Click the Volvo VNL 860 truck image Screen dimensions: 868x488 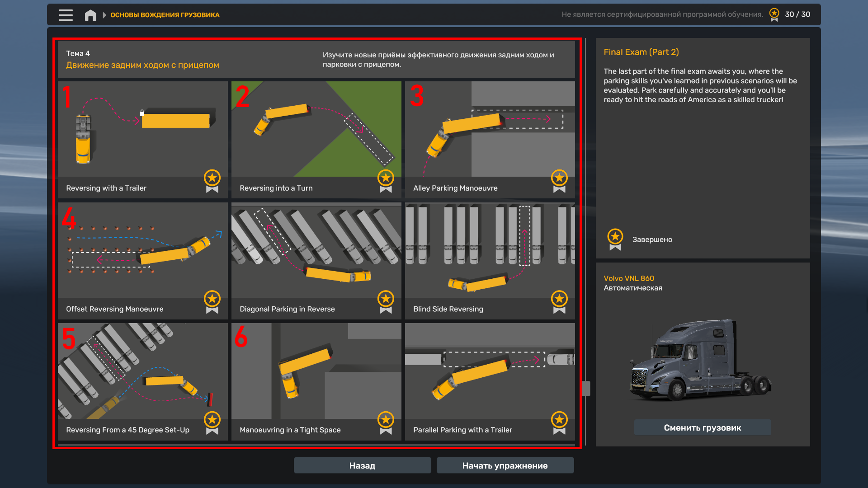point(700,361)
